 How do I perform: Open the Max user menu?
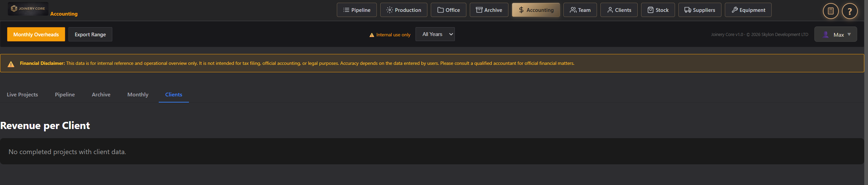[x=835, y=35]
